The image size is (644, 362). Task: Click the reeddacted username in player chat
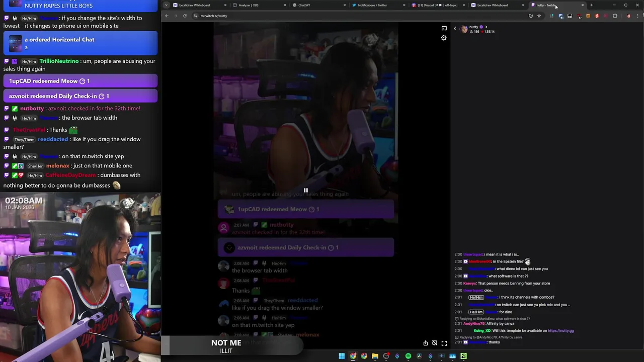pyautogui.click(x=302, y=300)
